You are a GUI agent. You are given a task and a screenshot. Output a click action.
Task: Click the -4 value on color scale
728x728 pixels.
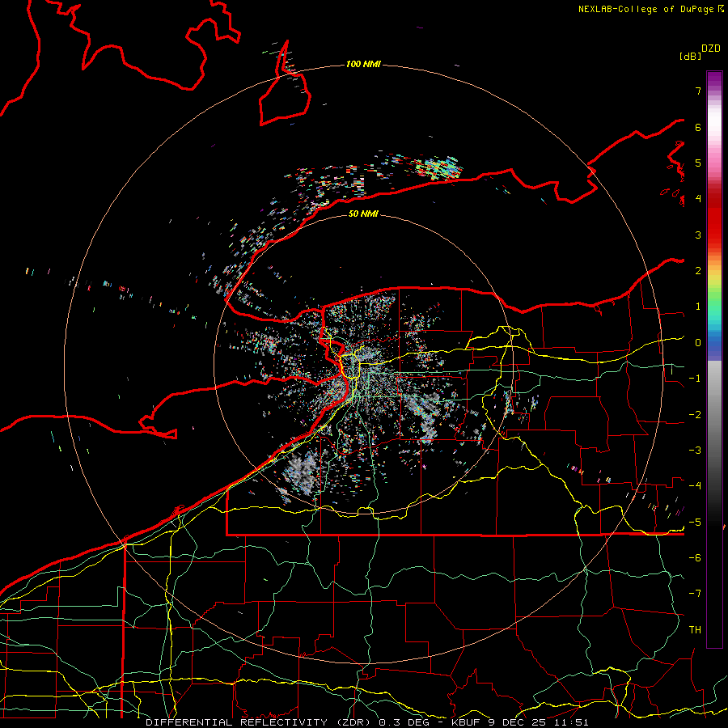pyautogui.click(x=695, y=486)
